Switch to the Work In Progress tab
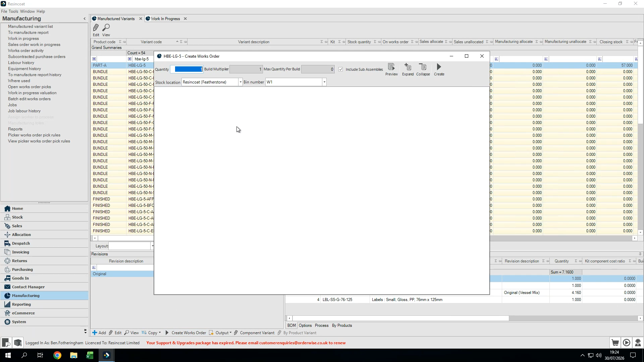 [x=165, y=19]
